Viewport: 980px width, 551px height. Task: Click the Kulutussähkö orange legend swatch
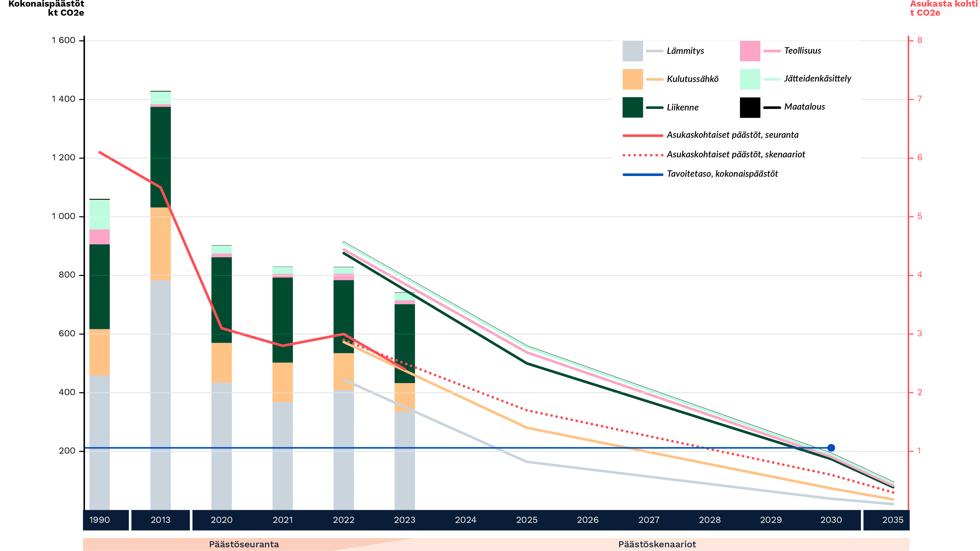pyautogui.click(x=632, y=79)
